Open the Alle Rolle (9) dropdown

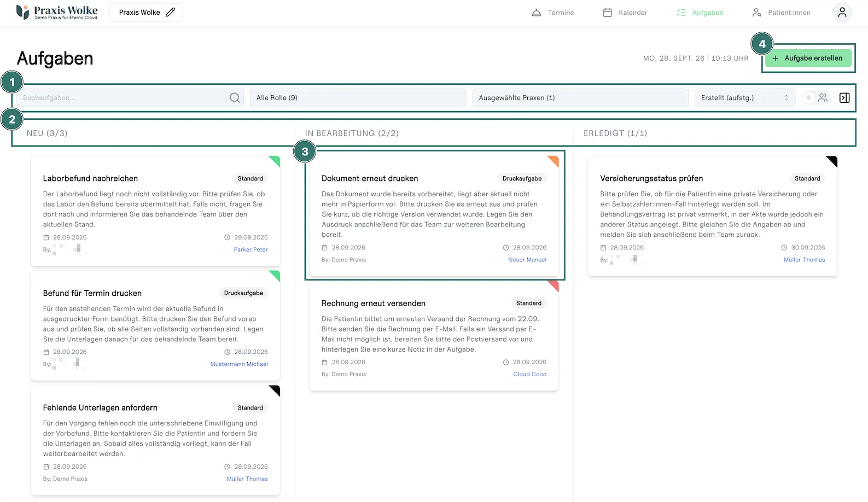tap(358, 98)
